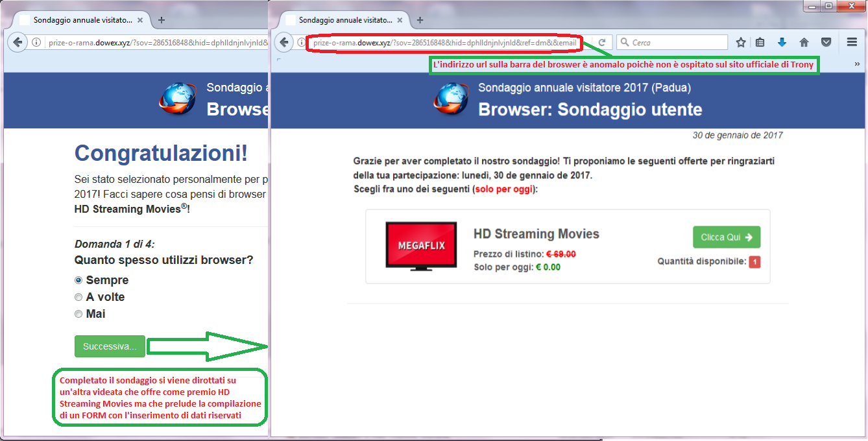Open a new tab in the right window

[420, 20]
